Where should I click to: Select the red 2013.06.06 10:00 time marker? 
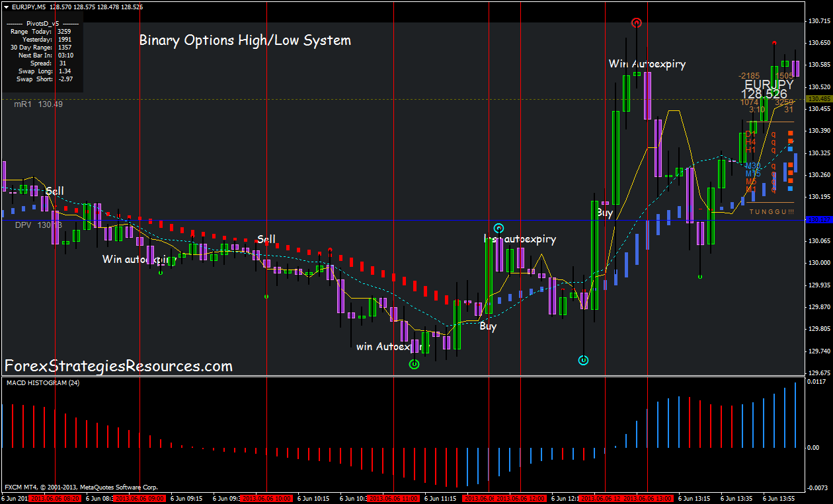pos(267,499)
